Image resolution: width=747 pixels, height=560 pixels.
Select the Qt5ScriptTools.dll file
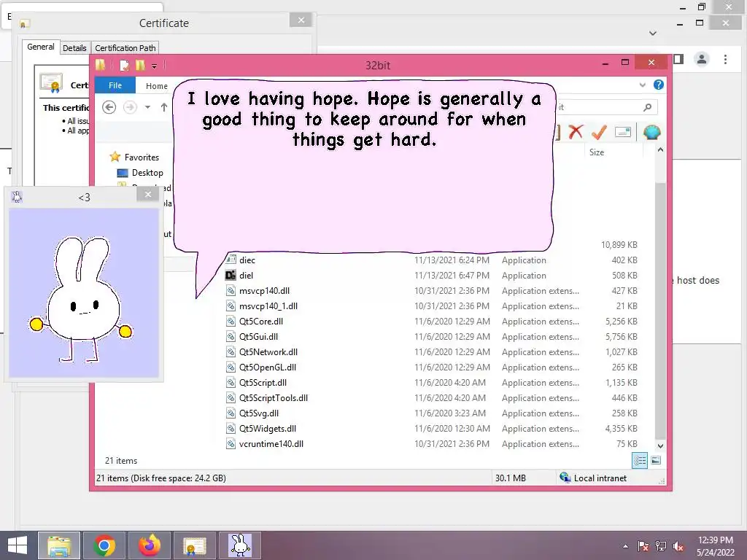(274, 397)
